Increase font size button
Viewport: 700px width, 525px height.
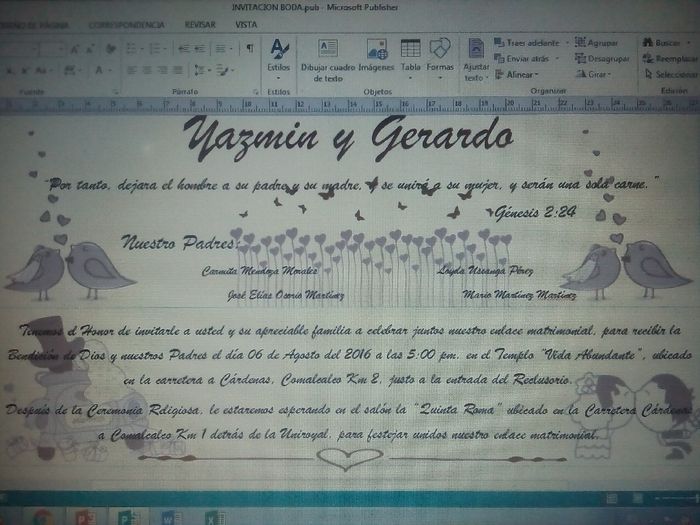coord(75,49)
